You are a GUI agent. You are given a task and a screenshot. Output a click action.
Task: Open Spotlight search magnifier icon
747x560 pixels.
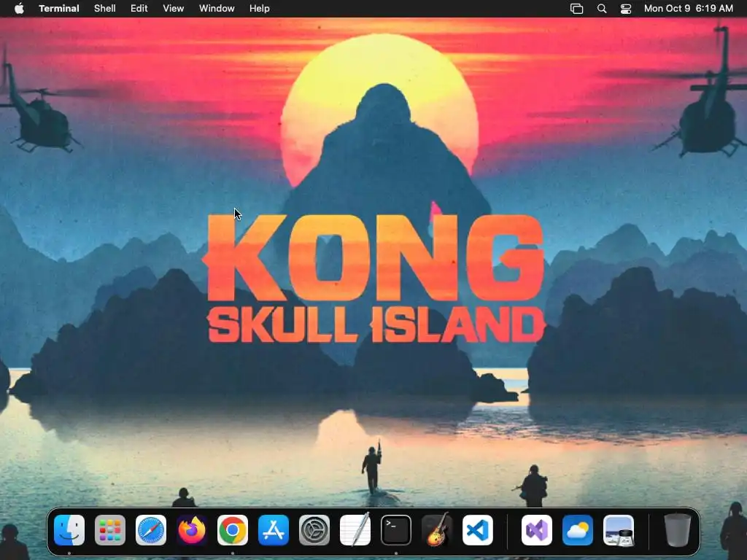coord(602,9)
